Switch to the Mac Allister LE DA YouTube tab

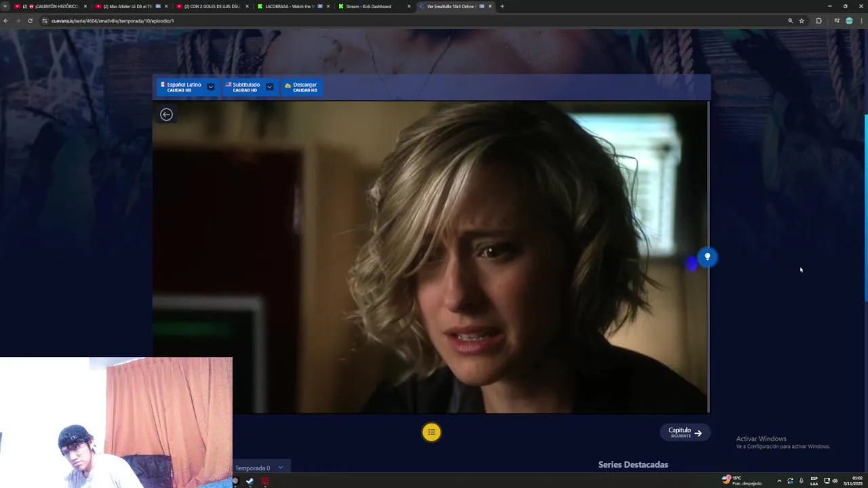pyautogui.click(x=131, y=6)
